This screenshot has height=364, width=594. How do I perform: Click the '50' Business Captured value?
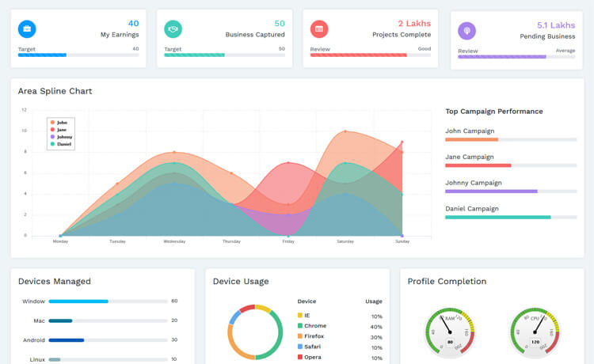(x=280, y=24)
